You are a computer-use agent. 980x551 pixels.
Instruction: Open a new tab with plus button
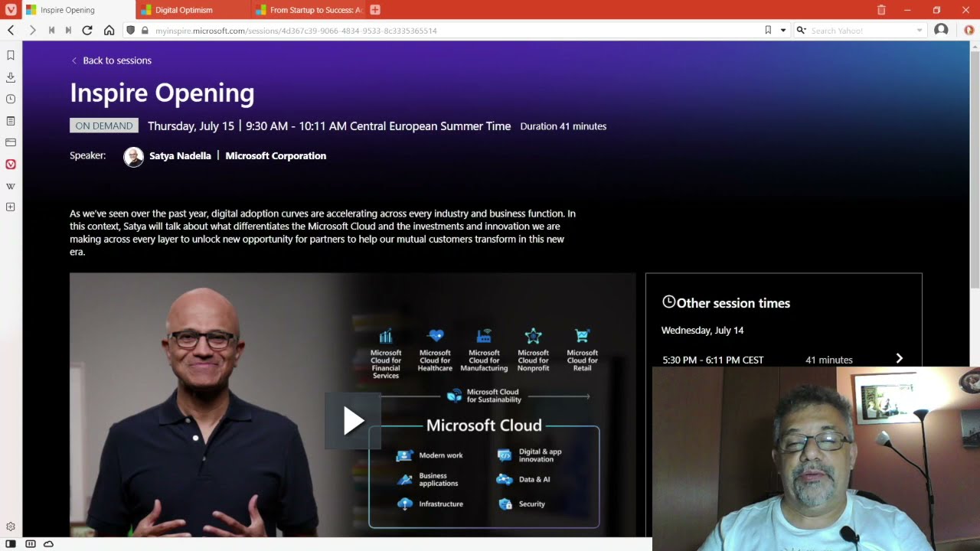point(375,10)
